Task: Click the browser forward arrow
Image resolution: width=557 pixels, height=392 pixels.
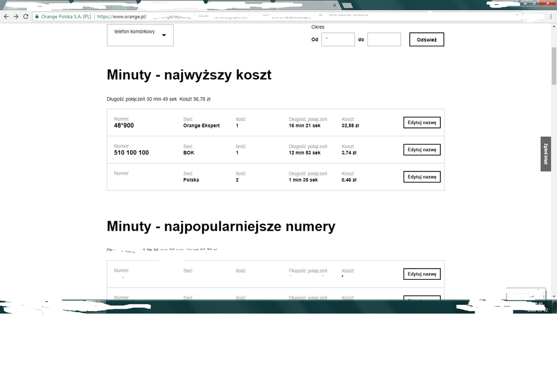Action: coord(15,16)
